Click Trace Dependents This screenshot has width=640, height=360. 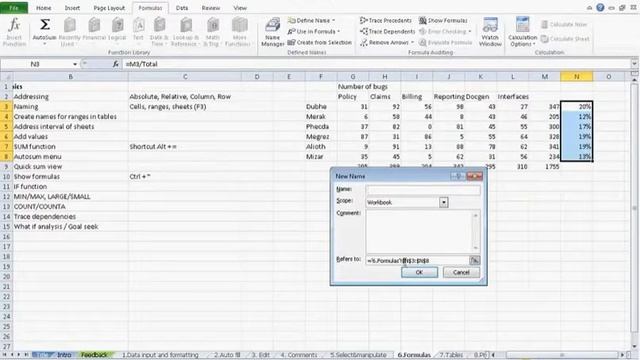click(x=387, y=31)
